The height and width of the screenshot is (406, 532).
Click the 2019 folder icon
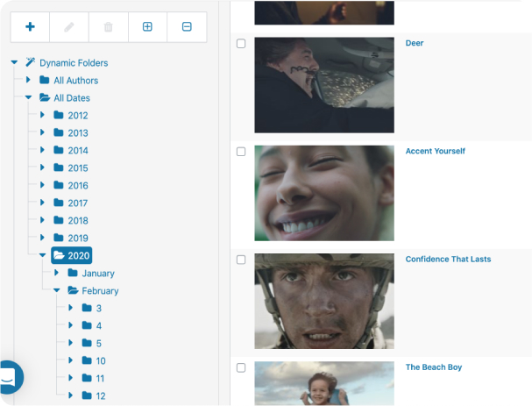point(59,238)
